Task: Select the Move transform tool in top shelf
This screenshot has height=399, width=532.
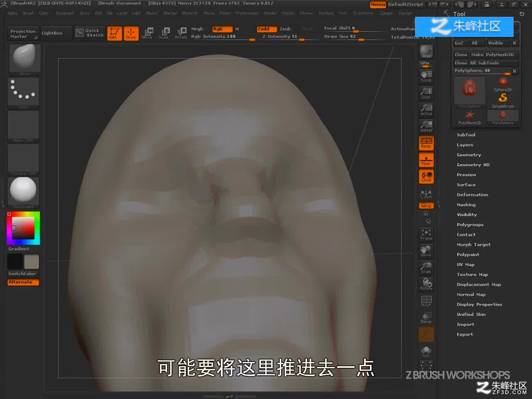Action: [147, 33]
